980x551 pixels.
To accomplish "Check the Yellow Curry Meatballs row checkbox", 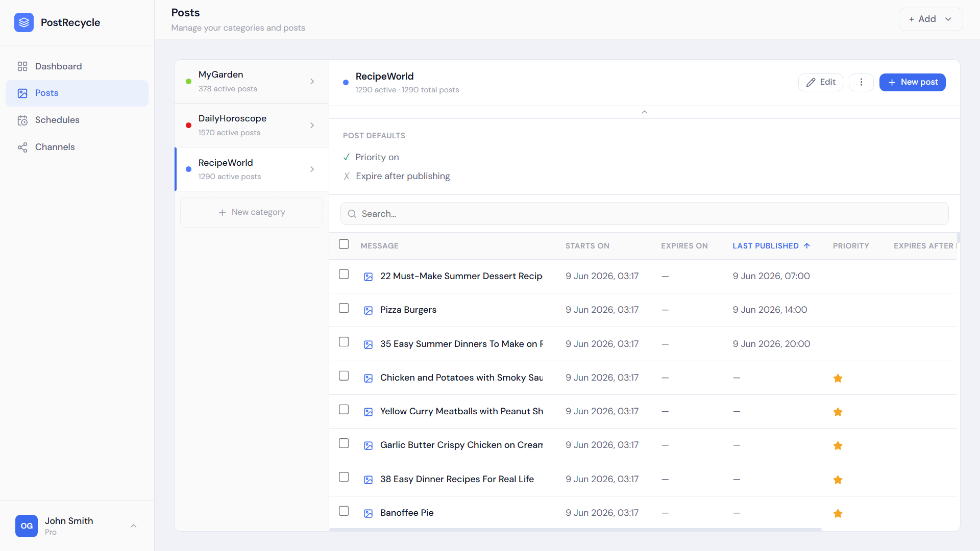I will click(x=344, y=410).
